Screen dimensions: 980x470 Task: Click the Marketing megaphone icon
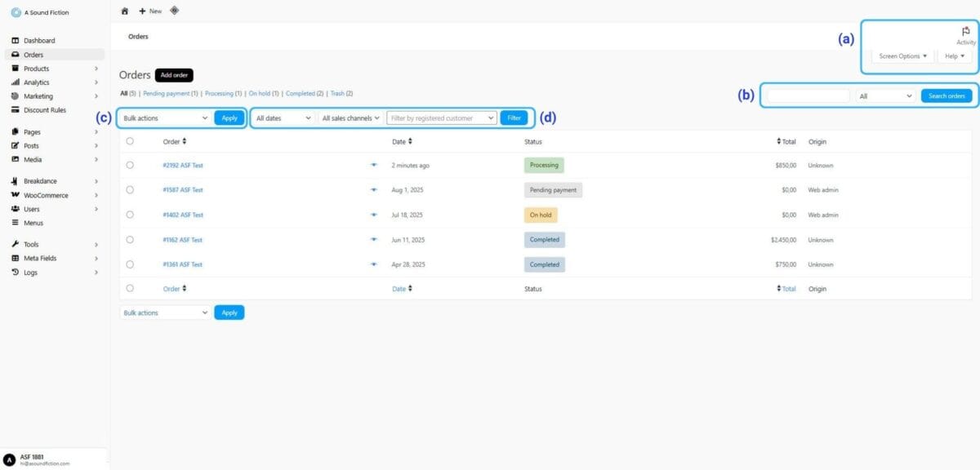coord(16,96)
